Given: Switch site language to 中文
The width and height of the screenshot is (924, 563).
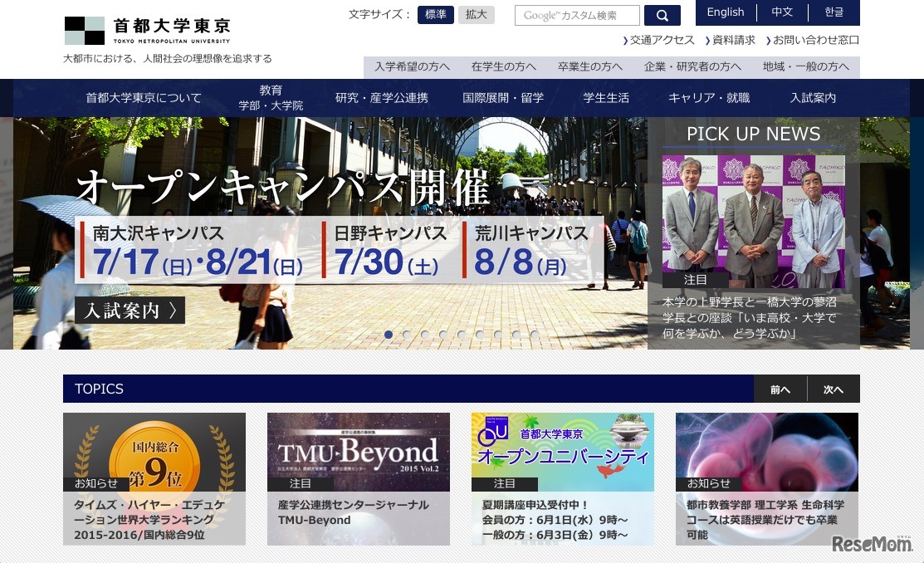Looking at the screenshot, I should (782, 12).
